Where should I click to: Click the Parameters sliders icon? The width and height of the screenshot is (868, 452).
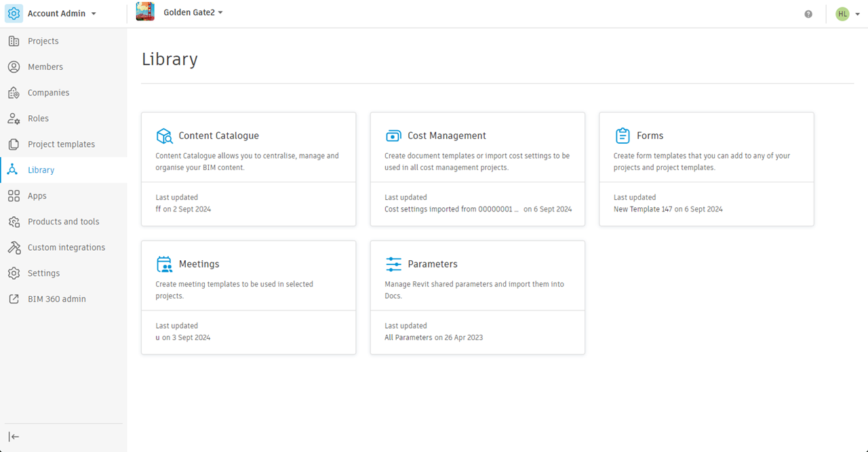pyautogui.click(x=393, y=264)
